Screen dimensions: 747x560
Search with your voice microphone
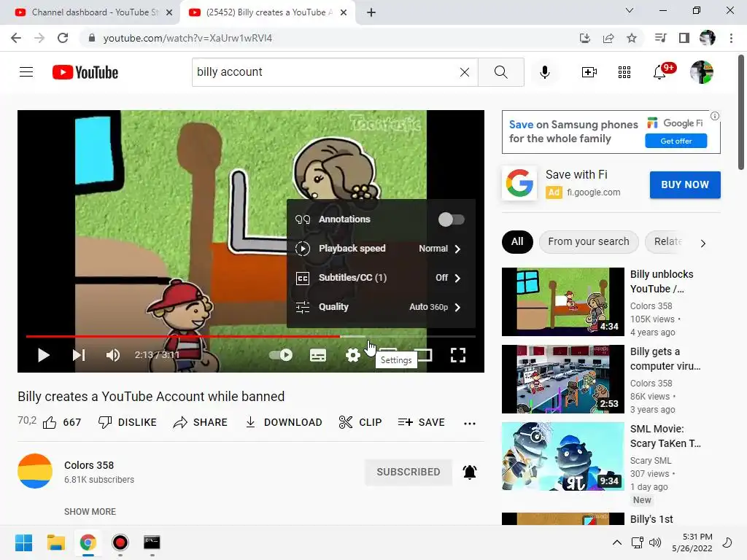pos(544,72)
